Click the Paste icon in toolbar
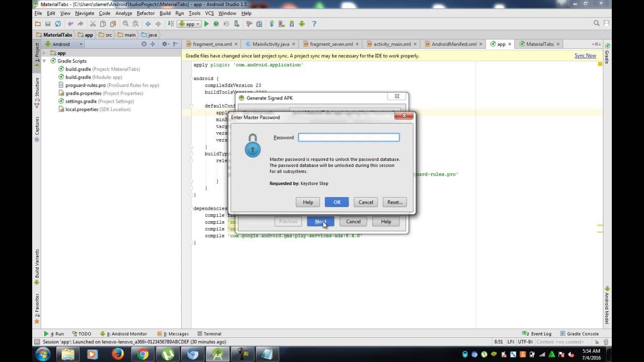The image size is (644, 362). click(113, 24)
